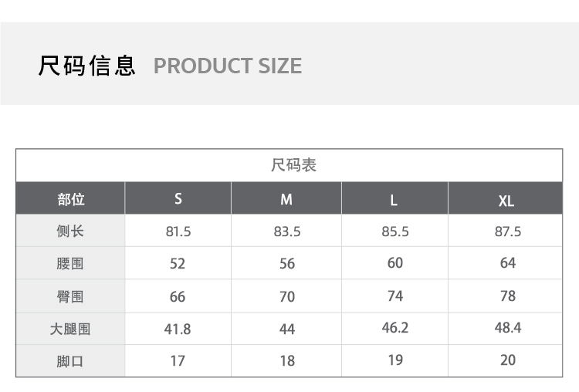Click the PRODUCT SIZE heading
The image size is (579, 392).
[228, 66]
